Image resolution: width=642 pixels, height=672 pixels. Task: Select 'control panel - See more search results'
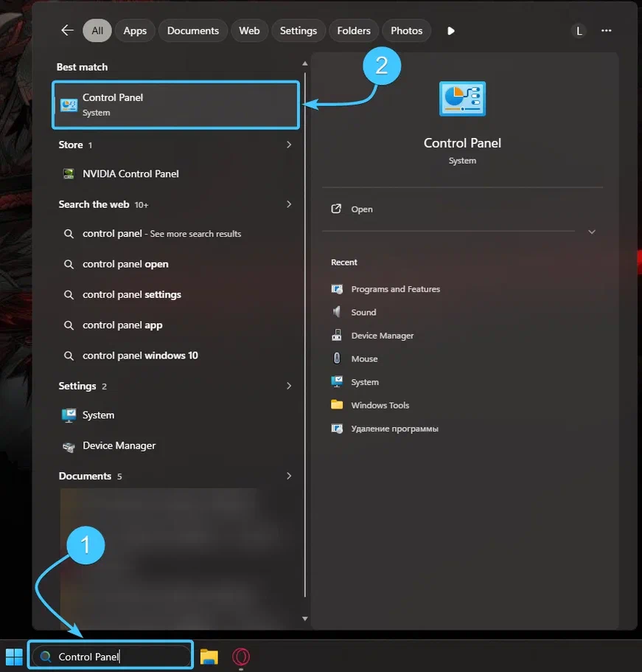coord(175,234)
